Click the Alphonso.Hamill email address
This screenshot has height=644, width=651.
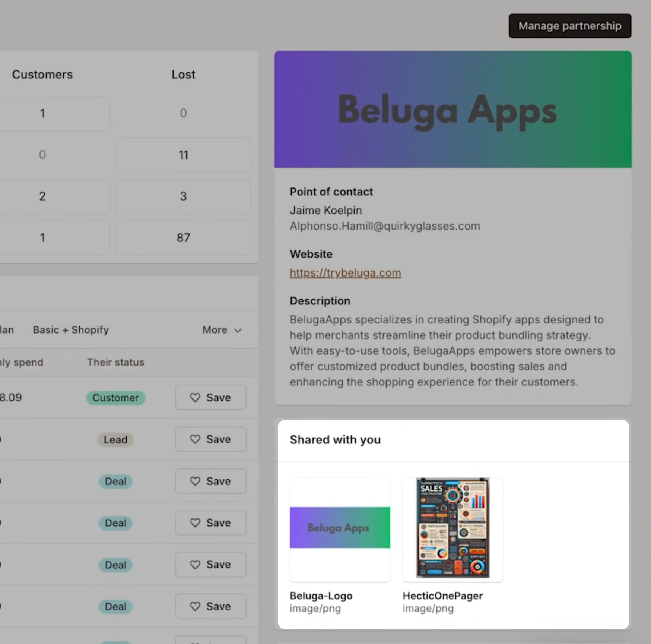tap(385, 226)
